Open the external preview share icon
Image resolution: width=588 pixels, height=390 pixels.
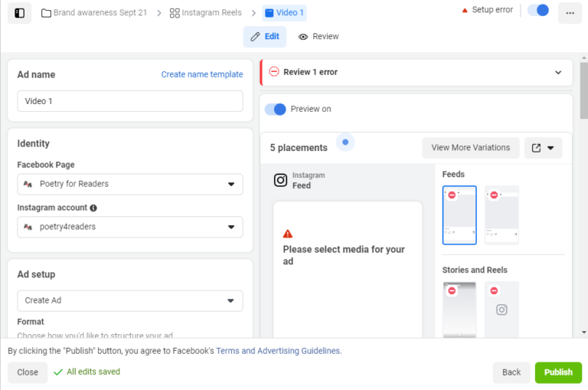pos(536,148)
